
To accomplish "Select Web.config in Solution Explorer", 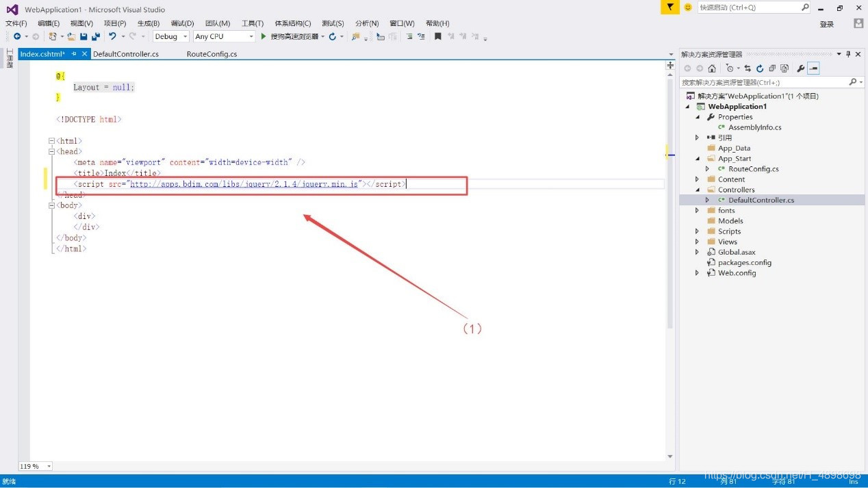I will pyautogui.click(x=737, y=273).
